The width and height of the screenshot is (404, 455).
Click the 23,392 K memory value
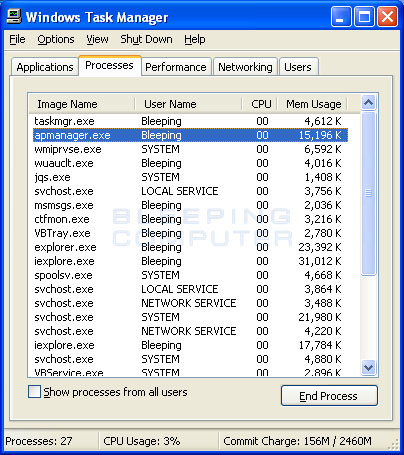[x=320, y=247]
